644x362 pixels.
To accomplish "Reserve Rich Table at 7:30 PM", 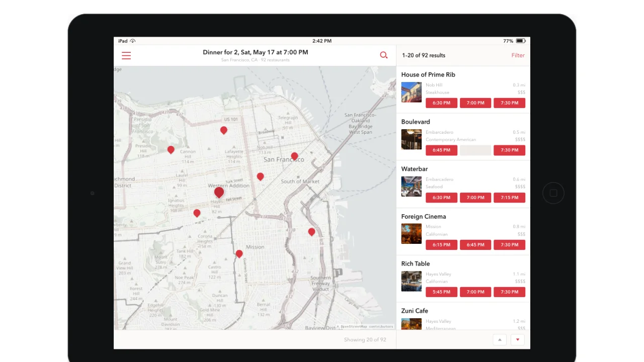I will [509, 292].
